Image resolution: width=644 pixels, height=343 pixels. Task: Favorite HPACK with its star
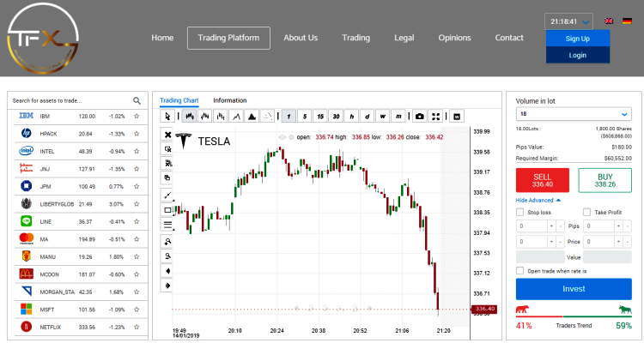pos(137,134)
